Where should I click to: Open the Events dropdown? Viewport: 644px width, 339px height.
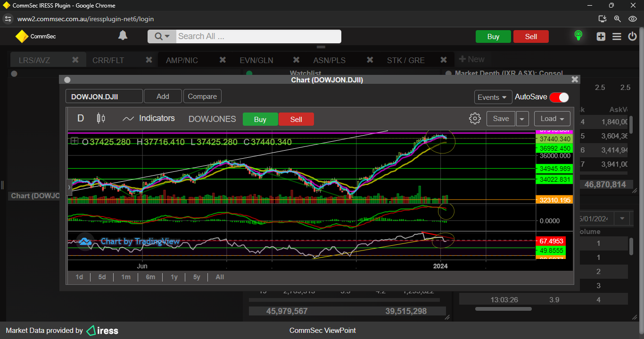[493, 97]
